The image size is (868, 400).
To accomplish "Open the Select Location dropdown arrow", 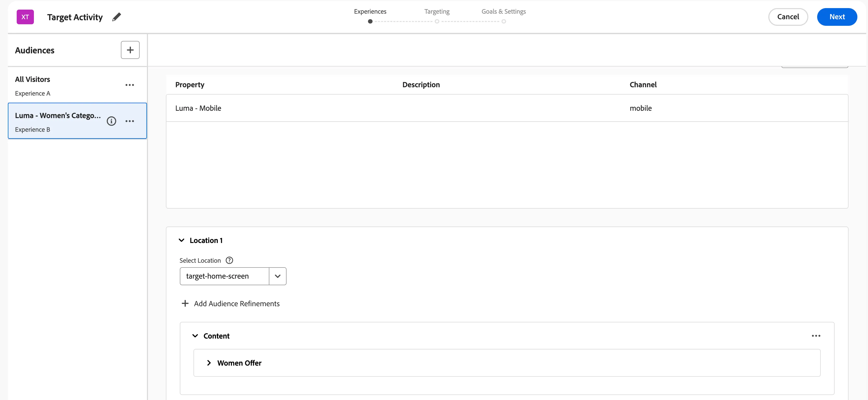I will tap(278, 276).
